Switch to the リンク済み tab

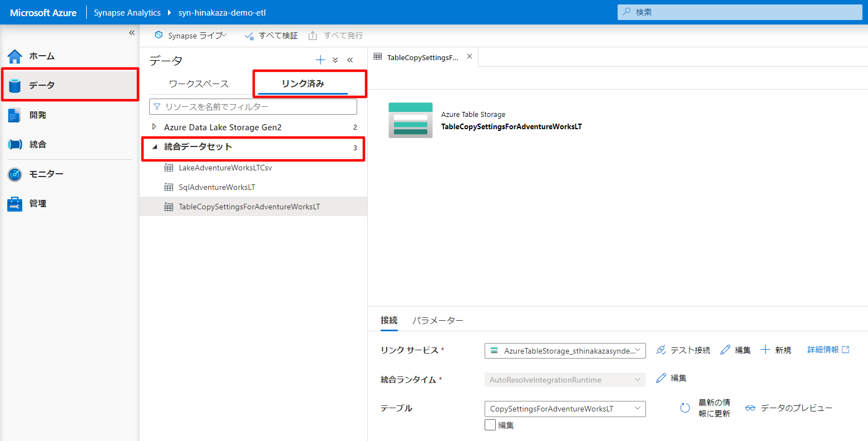303,84
